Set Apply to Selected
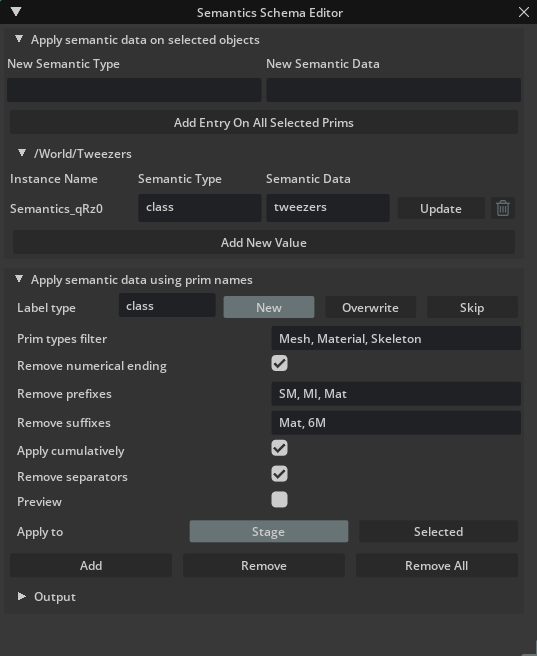Viewport: 537px width, 656px height. coord(438,531)
